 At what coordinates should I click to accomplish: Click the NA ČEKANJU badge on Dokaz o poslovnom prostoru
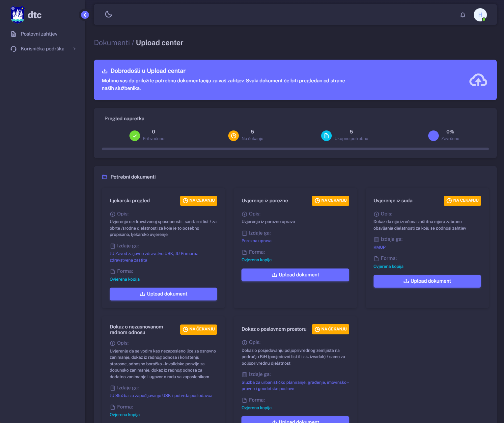(x=330, y=329)
